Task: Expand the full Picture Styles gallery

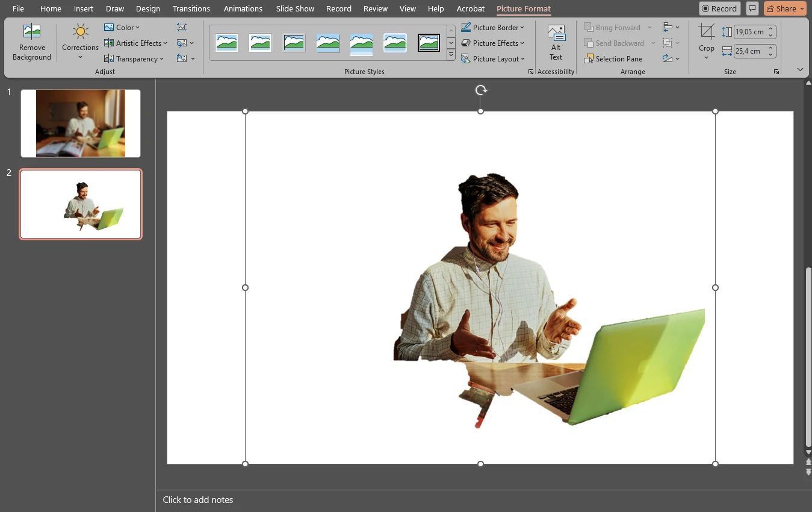Action: (x=451, y=55)
